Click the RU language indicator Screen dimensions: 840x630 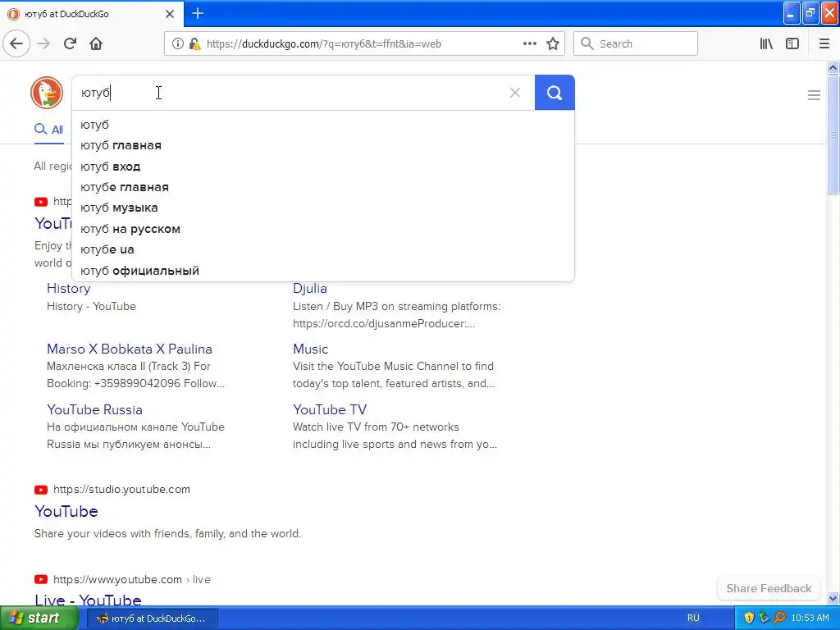coord(693,618)
